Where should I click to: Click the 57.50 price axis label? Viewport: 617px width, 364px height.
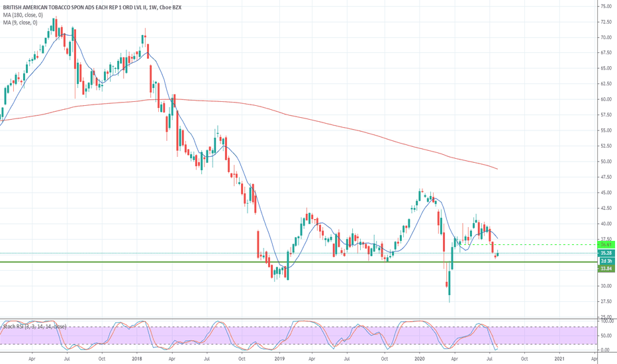(x=606, y=115)
